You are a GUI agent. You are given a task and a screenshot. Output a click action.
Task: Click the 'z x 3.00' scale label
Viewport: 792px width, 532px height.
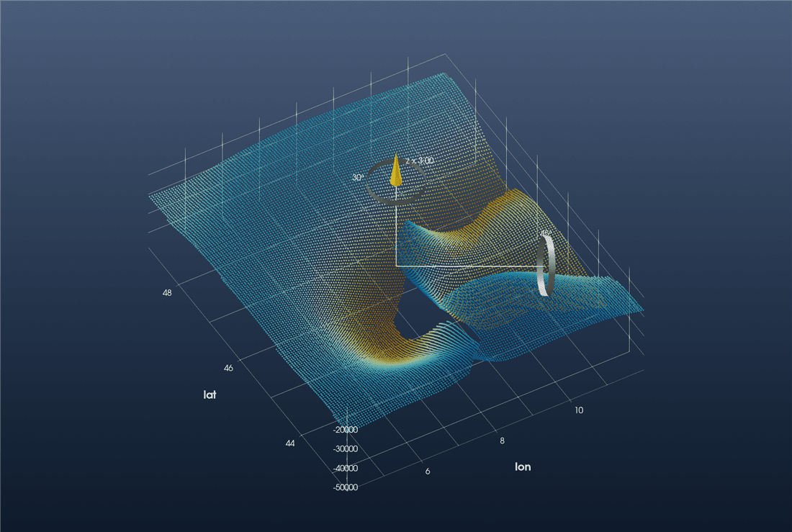tap(420, 161)
